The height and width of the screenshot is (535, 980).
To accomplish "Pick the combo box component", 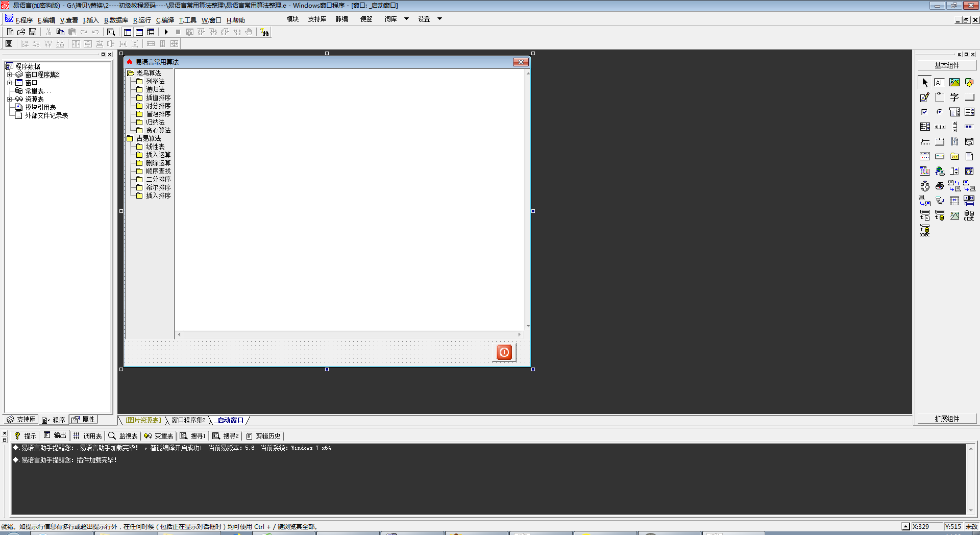I will pyautogui.click(x=954, y=112).
